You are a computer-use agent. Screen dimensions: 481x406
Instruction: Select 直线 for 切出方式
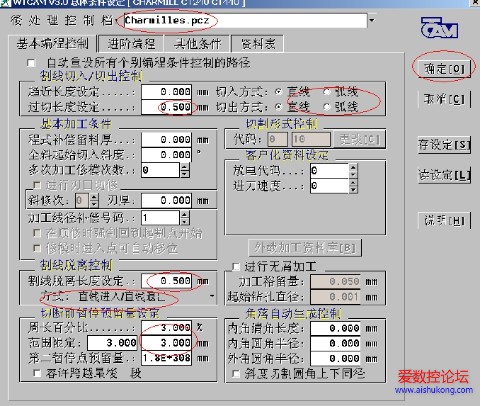tap(278, 107)
